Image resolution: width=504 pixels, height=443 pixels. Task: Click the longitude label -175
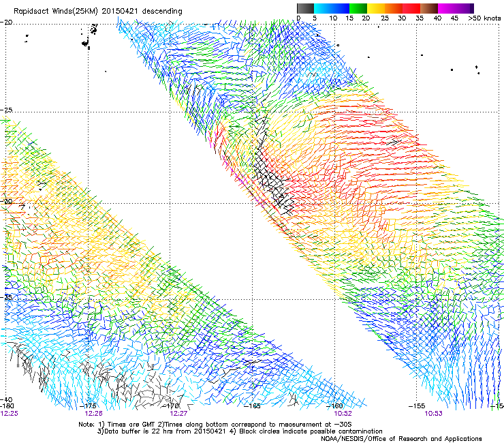tap(88, 406)
